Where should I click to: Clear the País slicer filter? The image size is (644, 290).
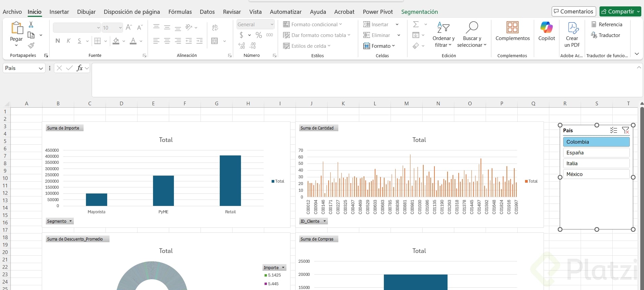(x=625, y=130)
